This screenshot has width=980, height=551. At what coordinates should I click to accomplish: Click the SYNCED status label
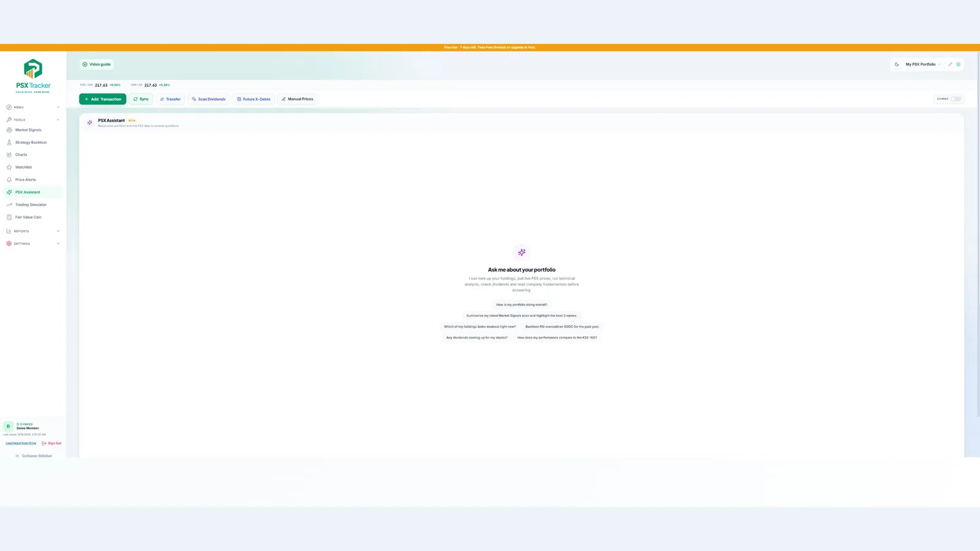coord(25,424)
